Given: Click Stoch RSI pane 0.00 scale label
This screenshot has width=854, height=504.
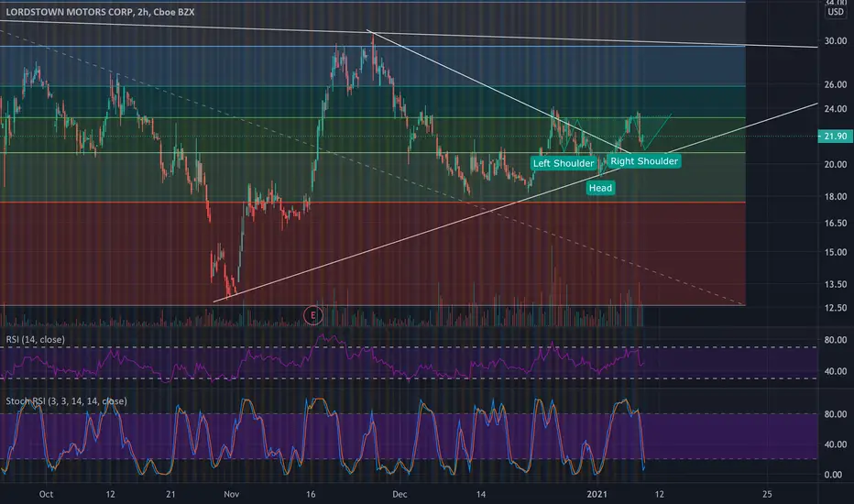Looking at the screenshot, I should tap(833, 475).
